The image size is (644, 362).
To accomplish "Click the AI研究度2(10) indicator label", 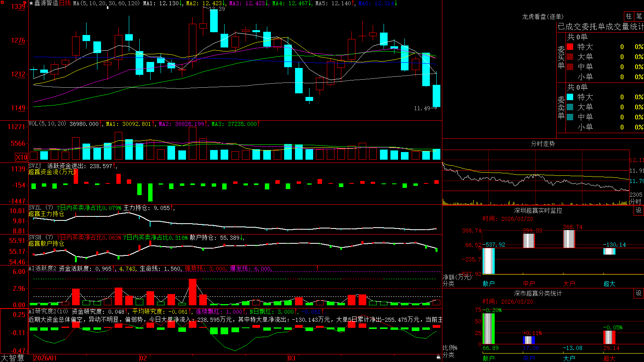I will tap(48, 311).
